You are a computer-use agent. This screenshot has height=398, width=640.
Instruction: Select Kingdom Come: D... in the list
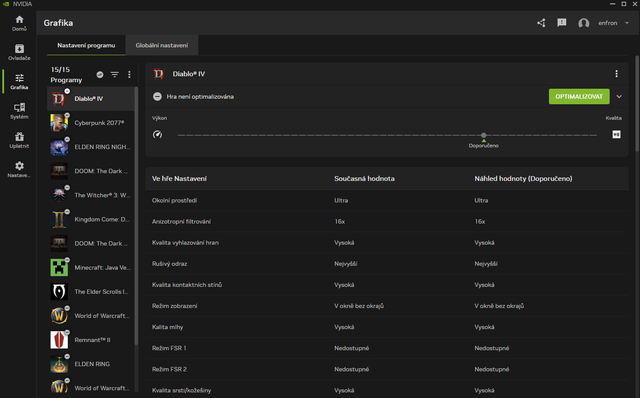tap(91, 219)
